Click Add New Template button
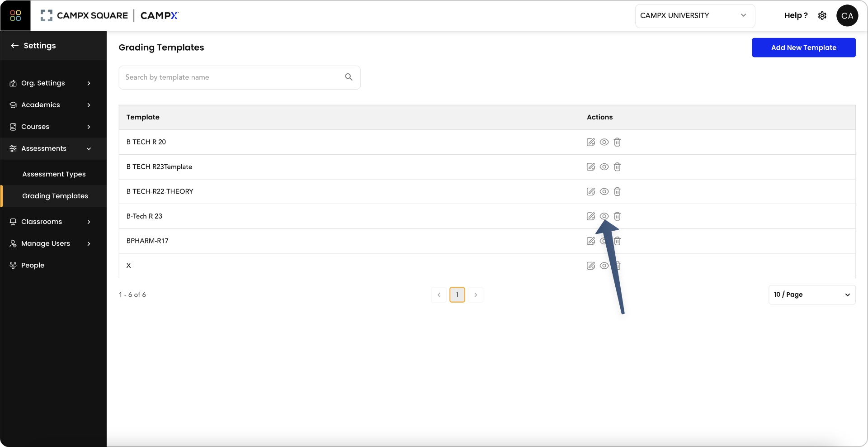This screenshot has height=447, width=868. 803,48
